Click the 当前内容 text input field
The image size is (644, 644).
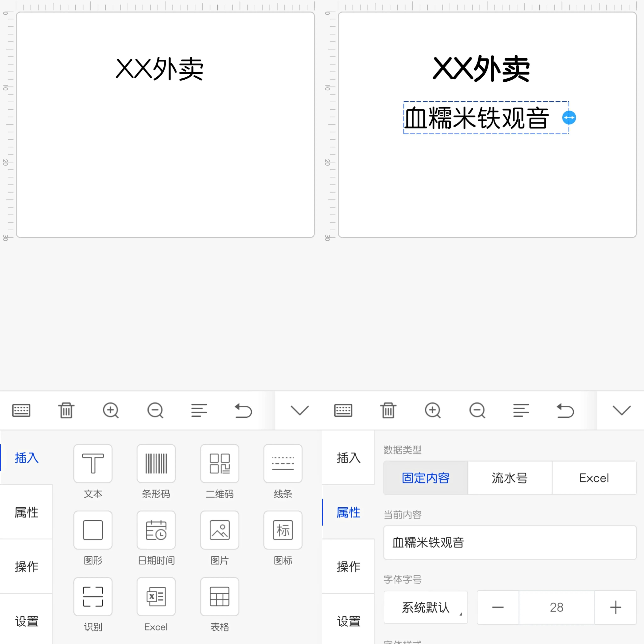point(510,543)
